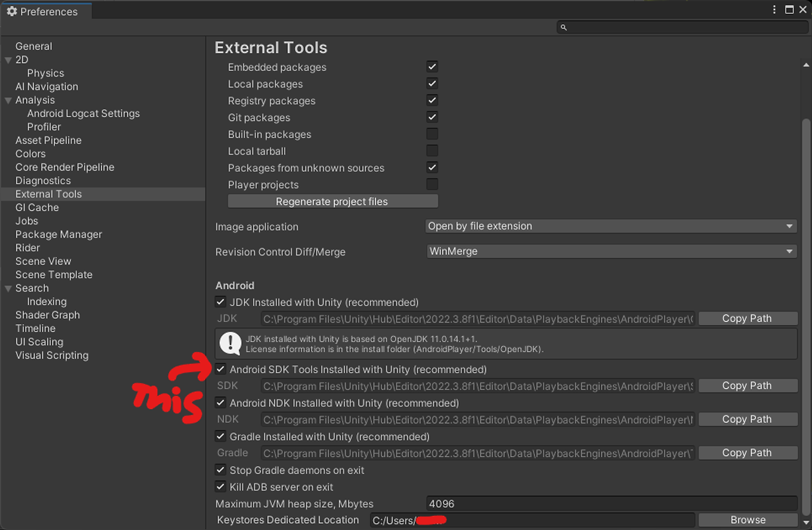Open the three-dot menu in the top-right corner

pyautogui.click(x=773, y=10)
